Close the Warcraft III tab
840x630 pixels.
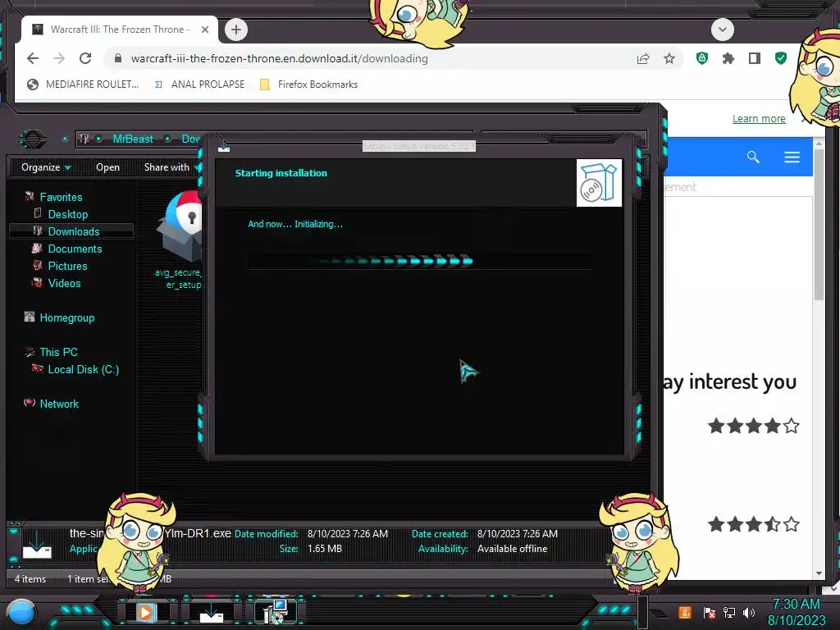204,30
